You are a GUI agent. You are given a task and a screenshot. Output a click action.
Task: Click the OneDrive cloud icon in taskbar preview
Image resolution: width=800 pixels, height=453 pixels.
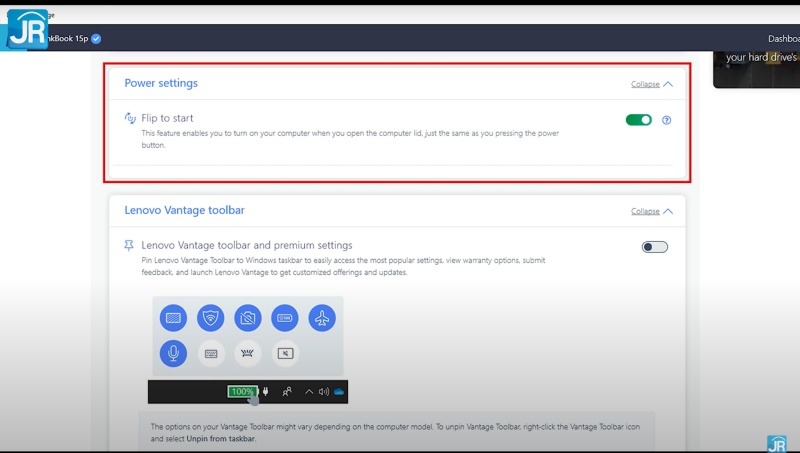(x=339, y=392)
